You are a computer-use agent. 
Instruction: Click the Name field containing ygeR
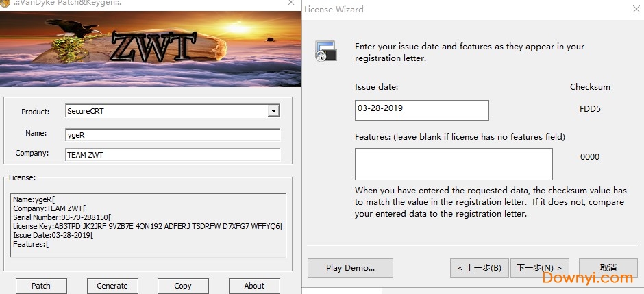pyautogui.click(x=173, y=134)
